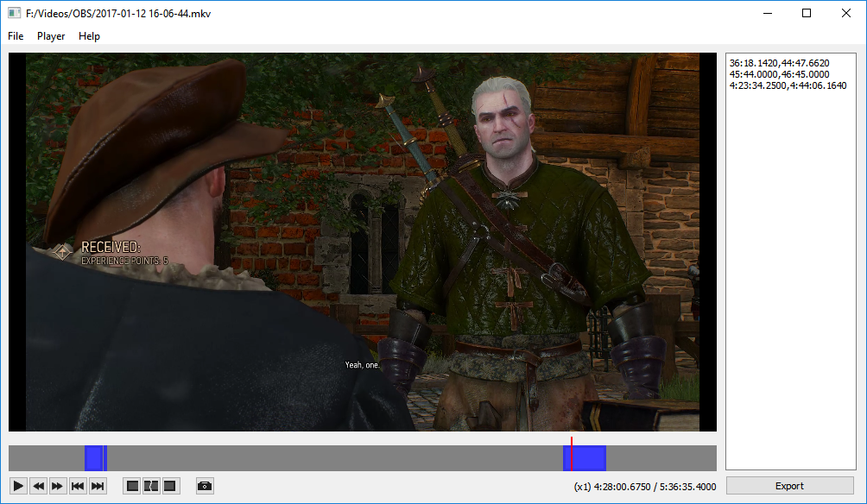Jump to next marker with skip-forward button

[x=98, y=487]
